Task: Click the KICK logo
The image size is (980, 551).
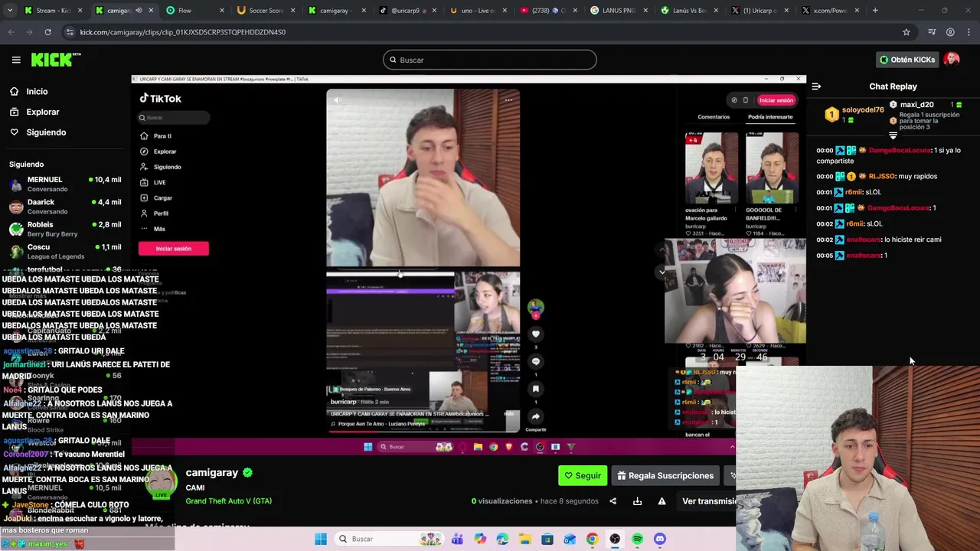Action: point(55,60)
